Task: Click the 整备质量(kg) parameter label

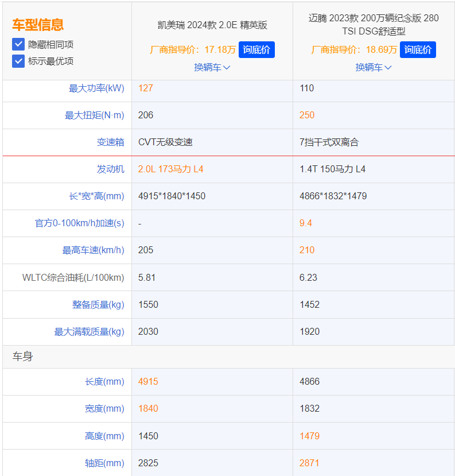Action: pyautogui.click(x=98, y=305)
